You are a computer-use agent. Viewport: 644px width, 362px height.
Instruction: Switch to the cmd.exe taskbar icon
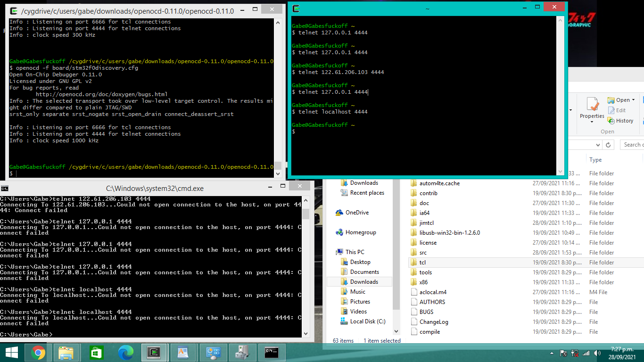[271, 353]
